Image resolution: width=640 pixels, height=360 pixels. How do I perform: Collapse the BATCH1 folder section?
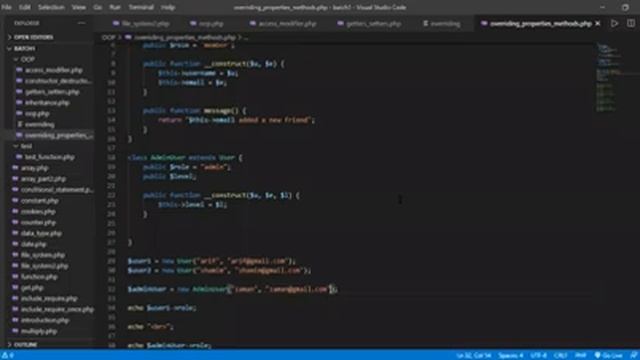[x=49, y=48]
